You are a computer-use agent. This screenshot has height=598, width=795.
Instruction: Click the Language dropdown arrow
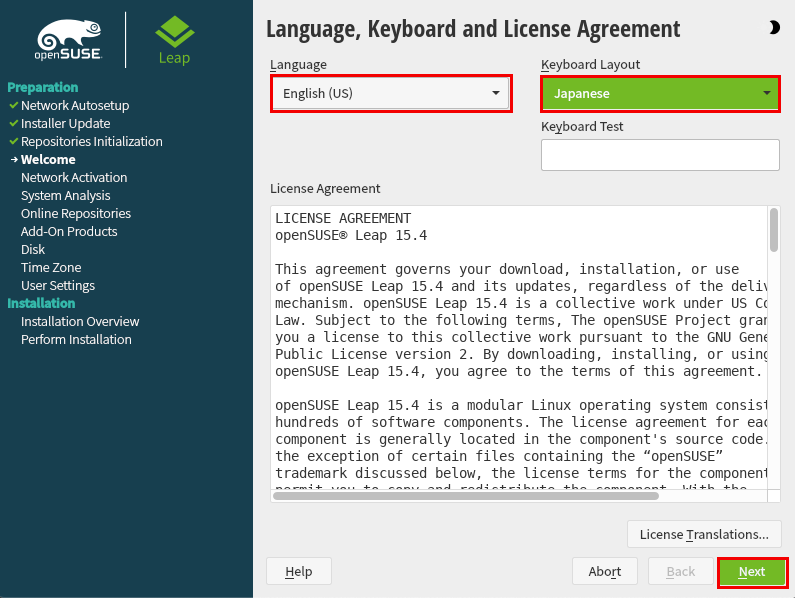click(x=495, y=93)
